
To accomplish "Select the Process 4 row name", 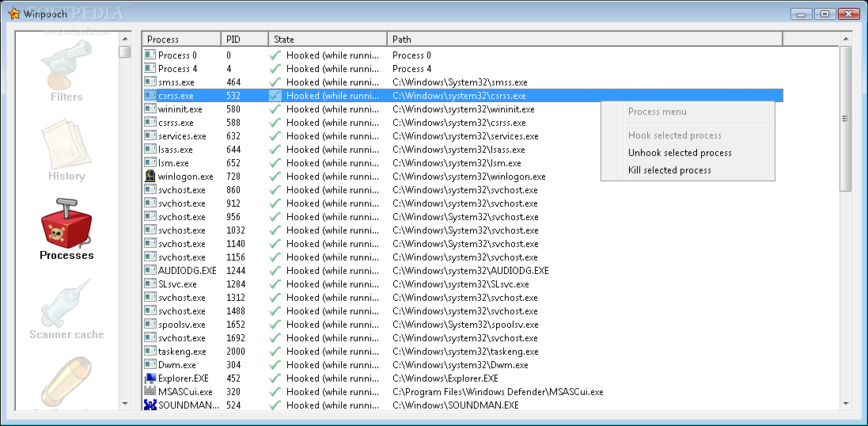I will tap(177, 69).
